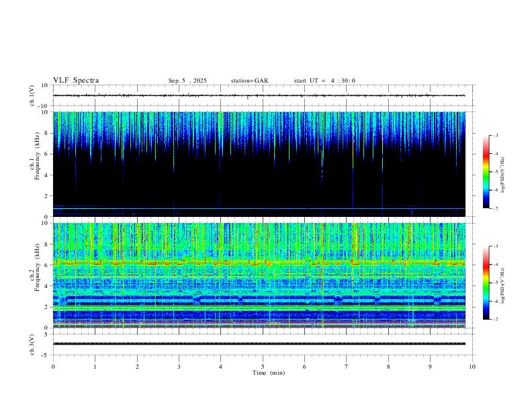The image size is (532, 411).
Task: Click the "5" tick on ch.3 voltage axis
Action: [47, 334]
